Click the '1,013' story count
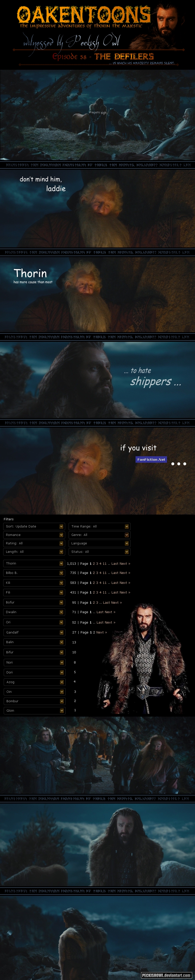This screenshot has width=195, height=980. 72,564
